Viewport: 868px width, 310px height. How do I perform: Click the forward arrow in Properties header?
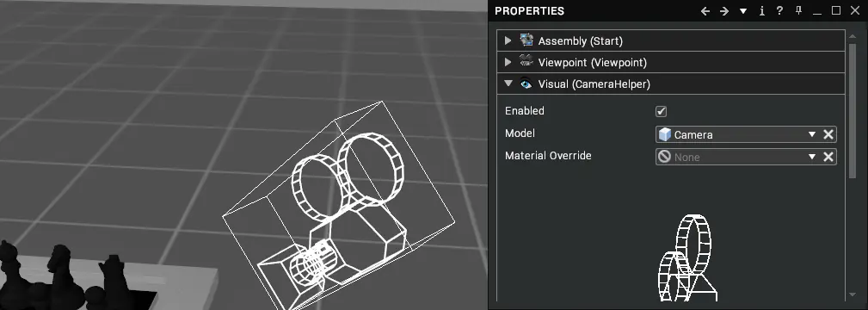[724, 11]
